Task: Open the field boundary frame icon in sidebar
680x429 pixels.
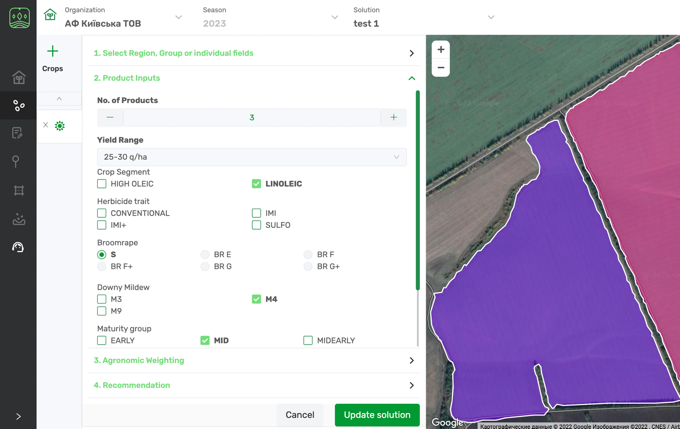Action: point(18,190)
